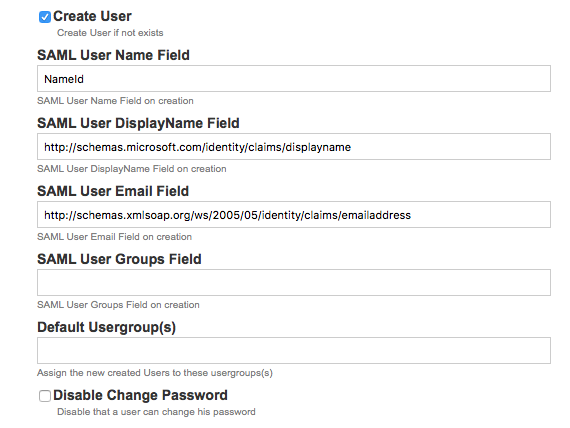
Task: Click 'SAML User Name Field on creation' hint
Action: click(115, 101)
